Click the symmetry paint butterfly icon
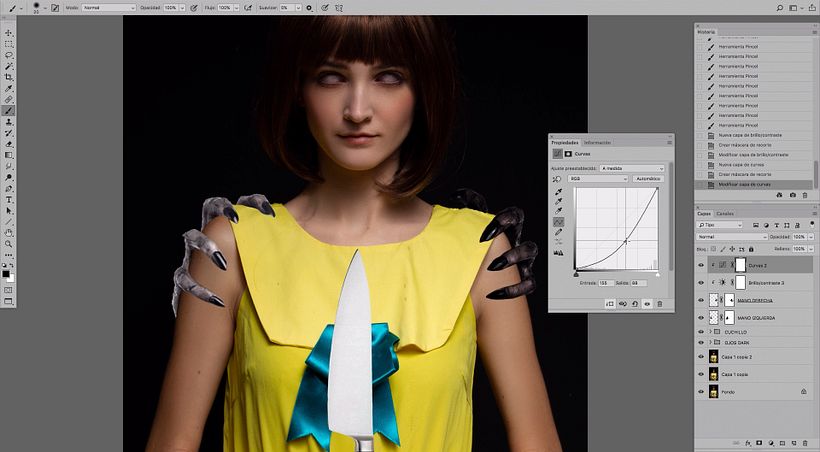The image size is (820, 452). coord(339,8)
